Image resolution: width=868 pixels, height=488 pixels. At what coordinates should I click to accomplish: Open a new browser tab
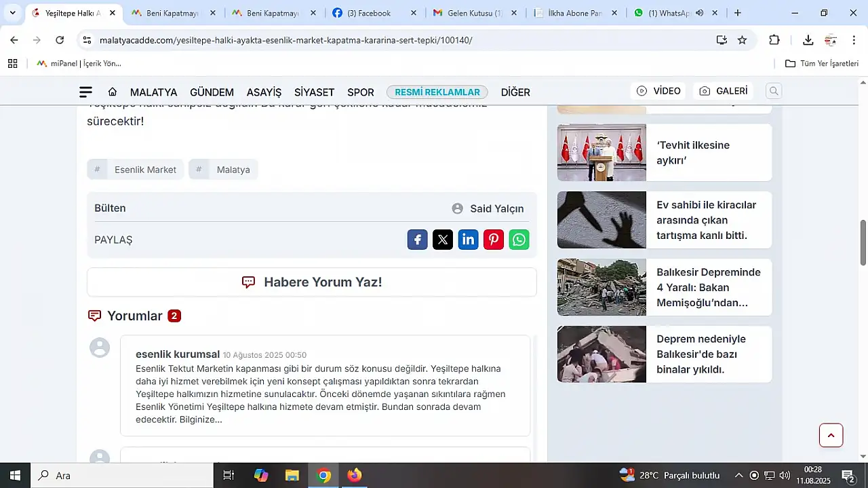(738, 13)
